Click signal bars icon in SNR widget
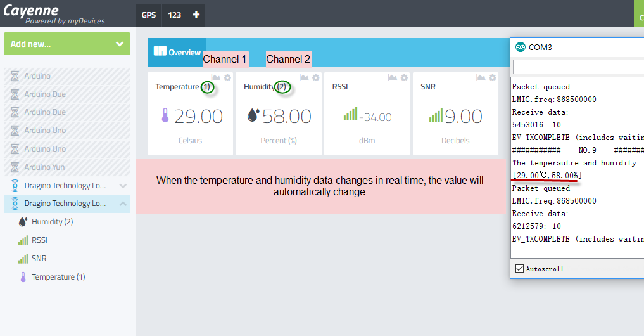This screenshot has width=644, height=336. [x=436, y=115]
